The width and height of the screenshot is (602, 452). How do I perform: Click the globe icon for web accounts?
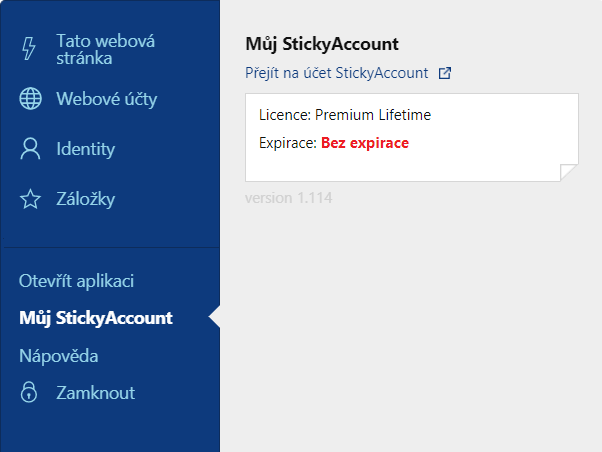click(x=30, y=99)
